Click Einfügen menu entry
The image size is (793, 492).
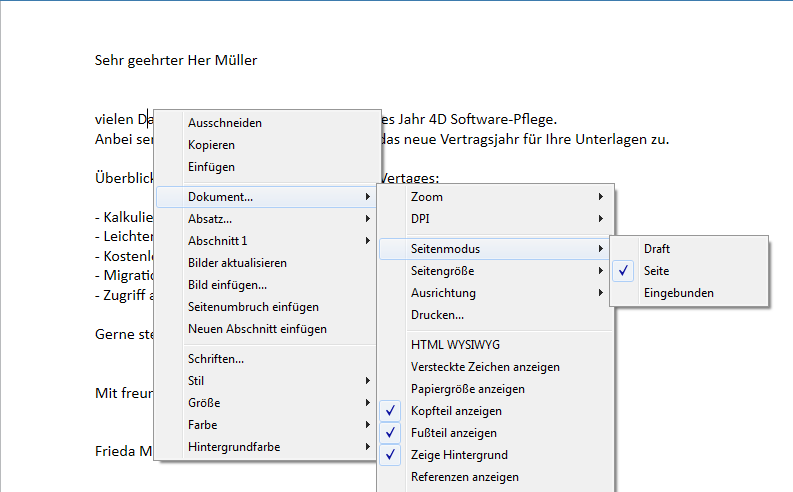click(x=211, y=167)
